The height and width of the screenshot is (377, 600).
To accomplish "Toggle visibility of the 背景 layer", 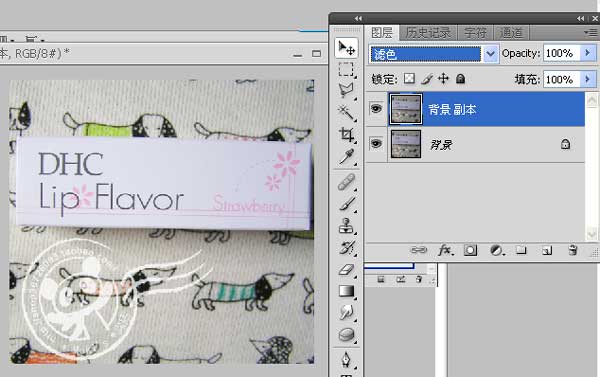I will coord(376,144).
